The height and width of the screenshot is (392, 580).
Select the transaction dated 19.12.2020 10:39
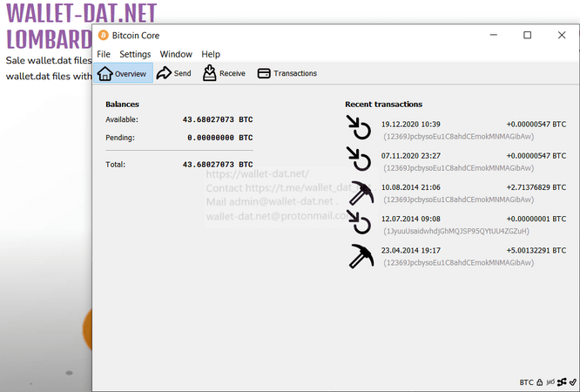[455, 128]
